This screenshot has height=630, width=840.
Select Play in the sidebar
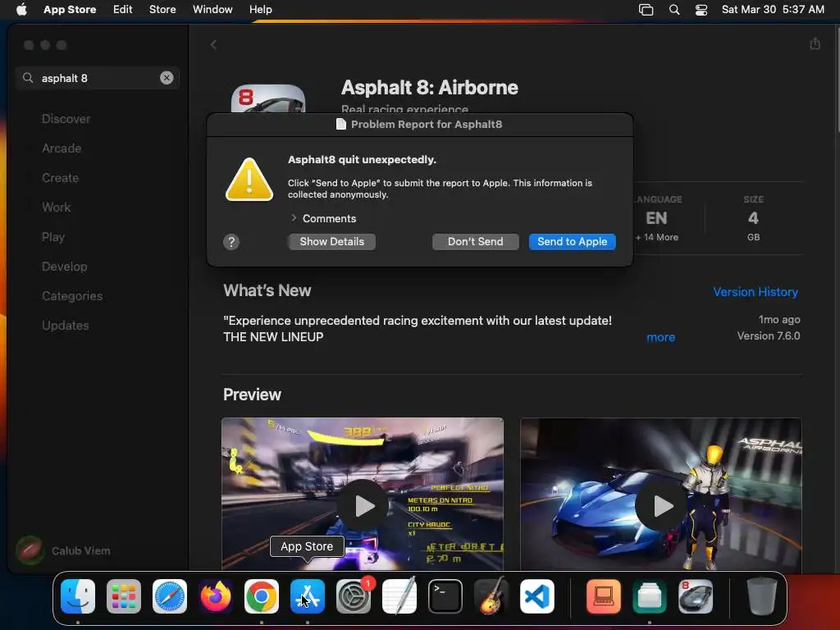coord(53,237)
